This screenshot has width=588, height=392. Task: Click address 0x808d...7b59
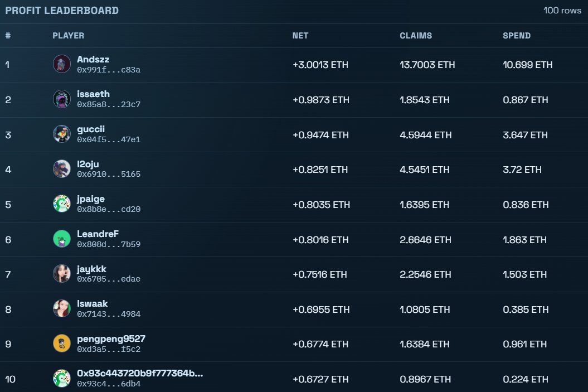tap(109, 244)
